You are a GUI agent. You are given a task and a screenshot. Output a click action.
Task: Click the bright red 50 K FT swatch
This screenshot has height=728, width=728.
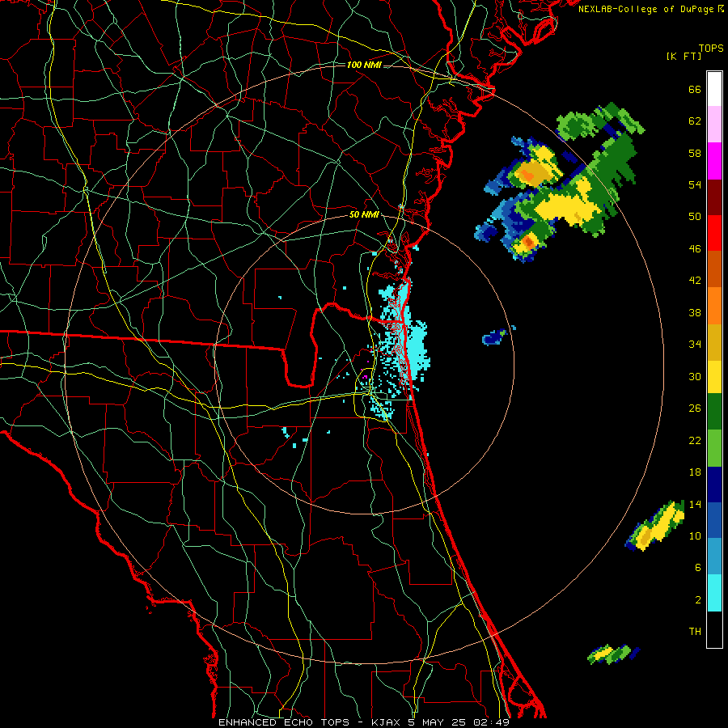(x=714, y=233)
